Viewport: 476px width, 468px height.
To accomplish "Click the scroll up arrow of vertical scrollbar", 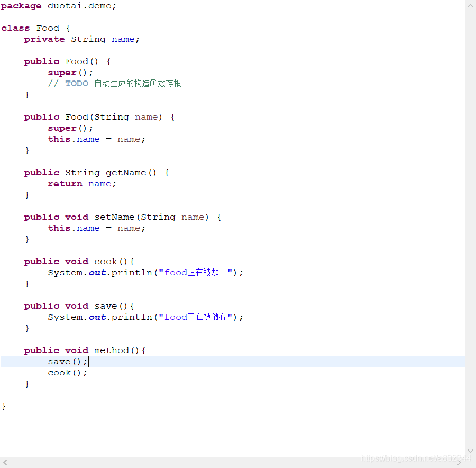I will coord(470,5).
